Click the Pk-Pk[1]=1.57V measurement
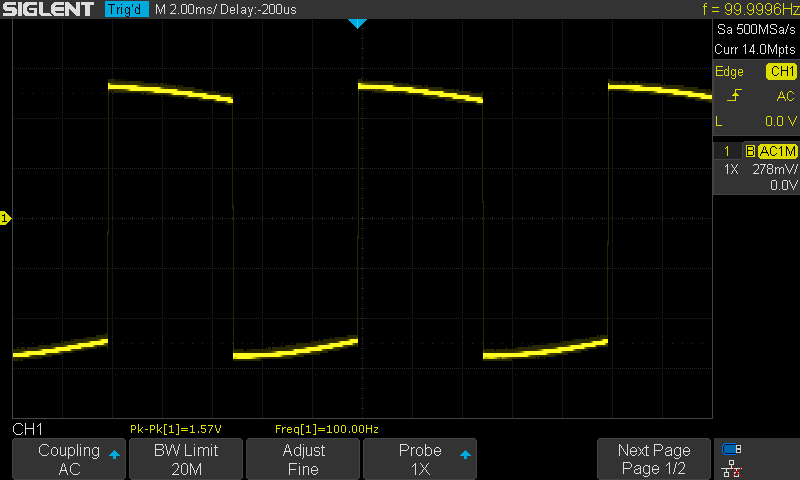 (x=176, y=429)
